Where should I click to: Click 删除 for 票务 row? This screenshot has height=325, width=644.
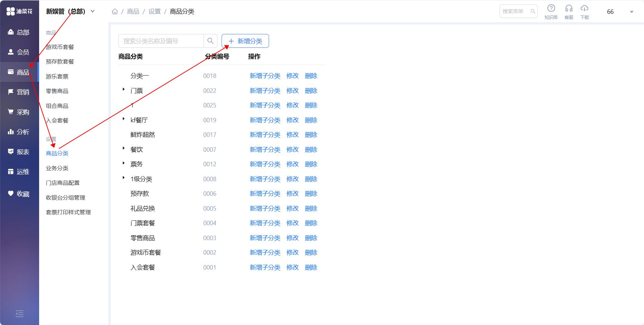click(311, 164)
